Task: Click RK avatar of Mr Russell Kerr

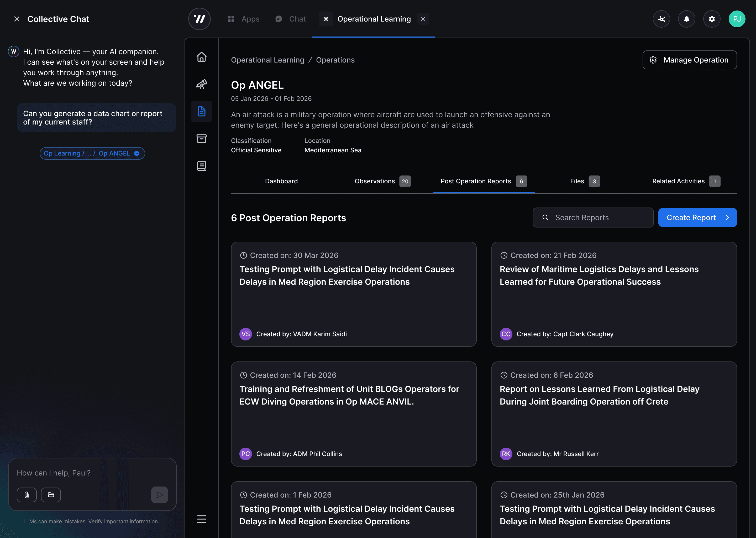Action: pos(506,454)
